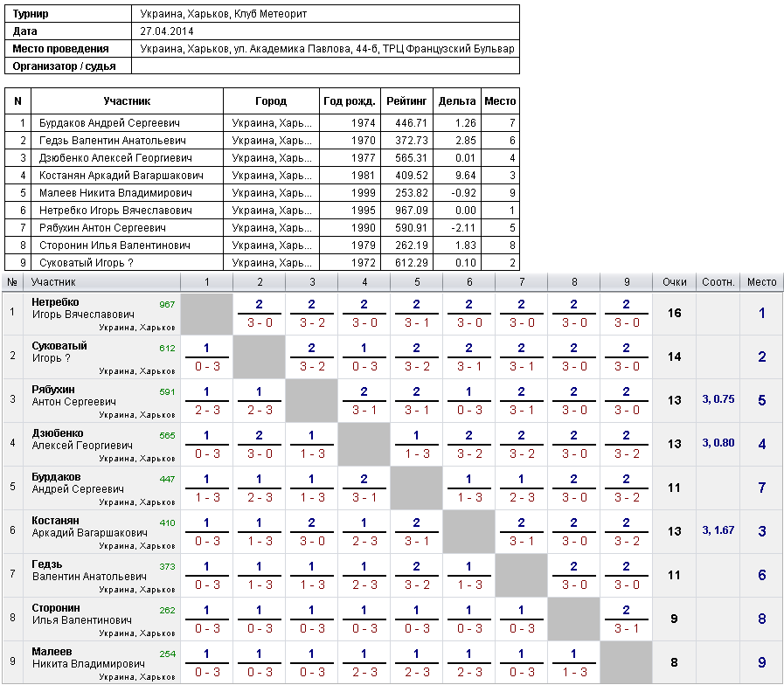Select the Год рожд. column header
This screenshot has width=784, height=685.
(350, 101)
